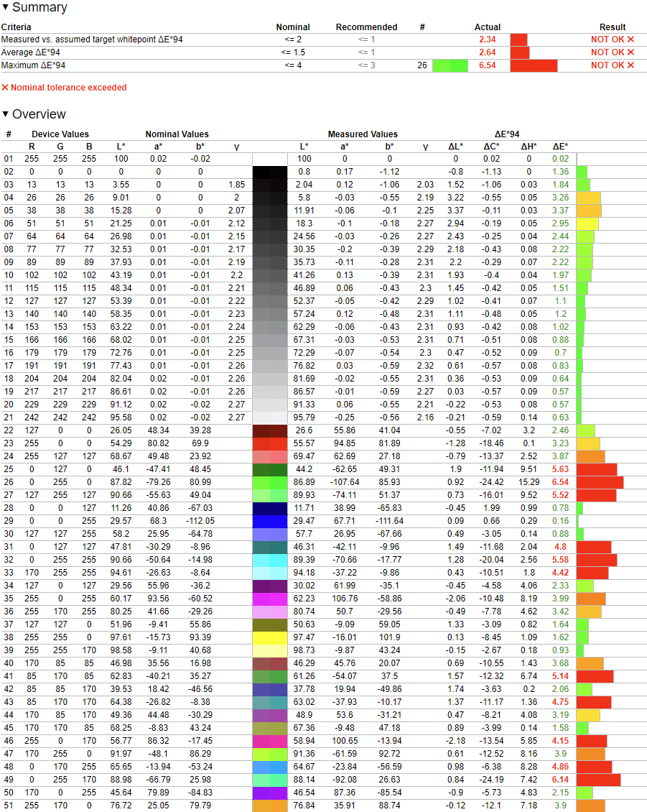Viewport: 647px width, 812px height.
Task: Click the dark green swatch in row 25
Action: [x=270, y=469]
